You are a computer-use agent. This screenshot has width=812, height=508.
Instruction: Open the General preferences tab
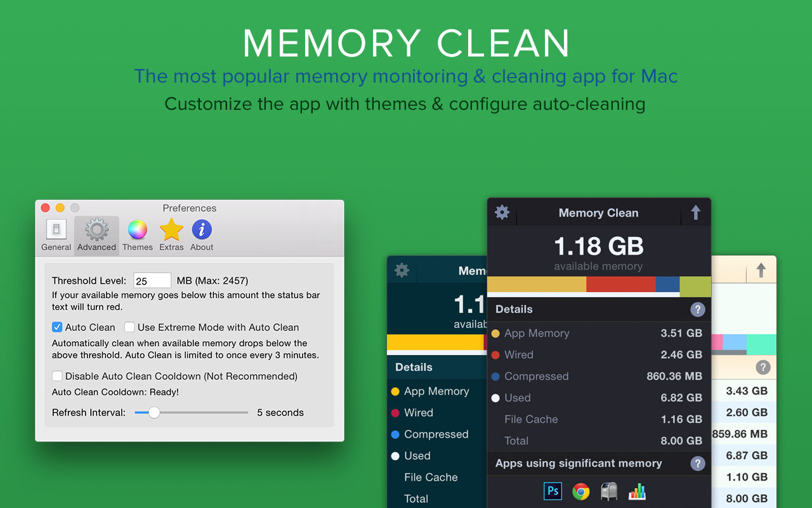56,235
